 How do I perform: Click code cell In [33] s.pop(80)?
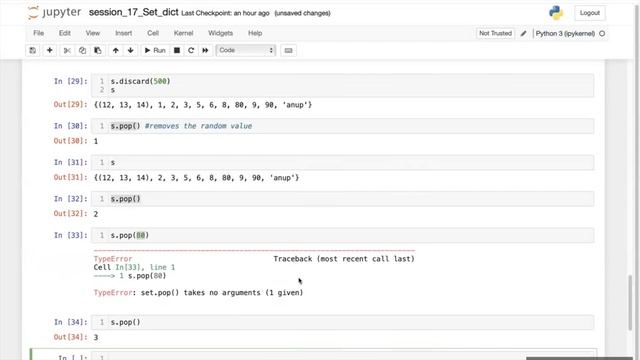(342, 236)
